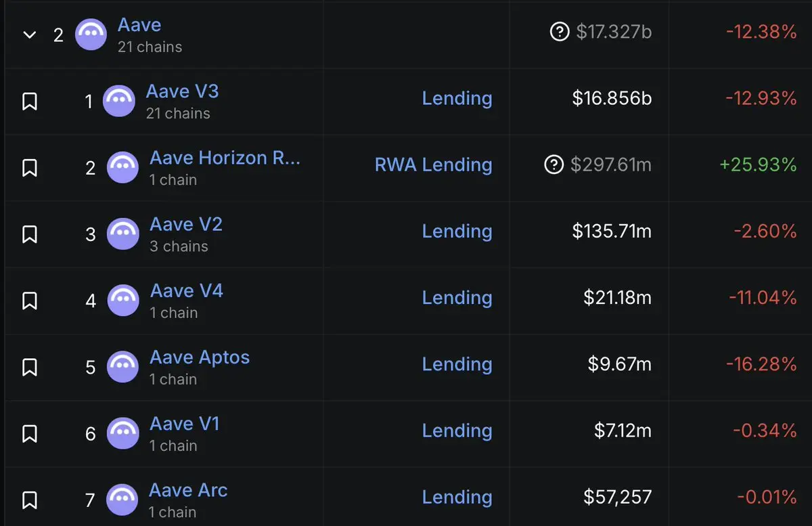
Task: Bookmark the Aave Arc row
Action: click(29, 500)
